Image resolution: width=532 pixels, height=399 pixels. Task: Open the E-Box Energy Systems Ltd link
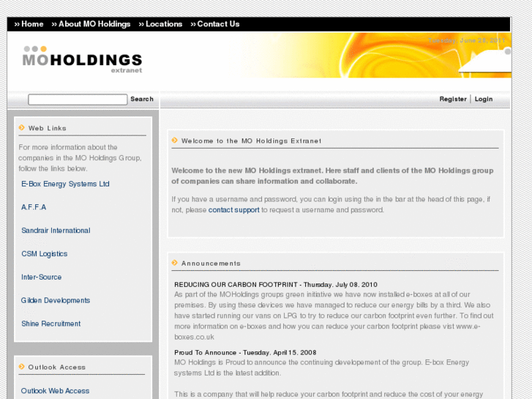click(x=65, y=184)
